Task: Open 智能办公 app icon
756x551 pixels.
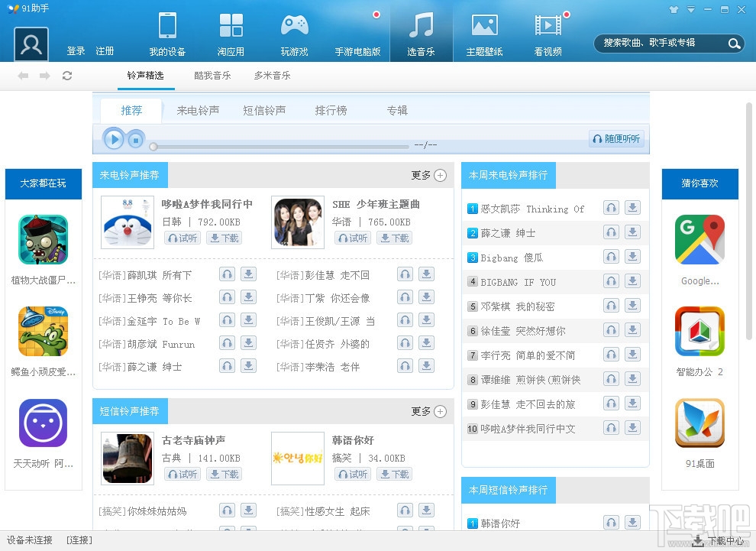Action: (699, 332)
